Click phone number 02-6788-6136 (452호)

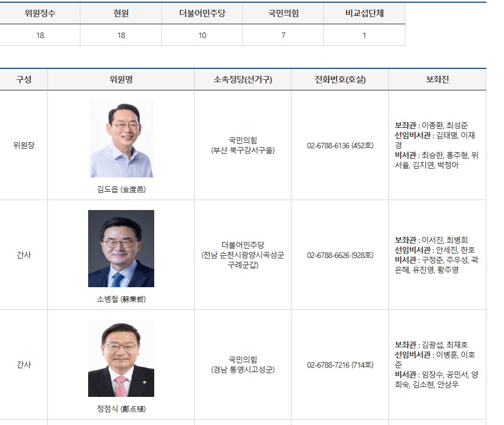[x=340, y=146]
